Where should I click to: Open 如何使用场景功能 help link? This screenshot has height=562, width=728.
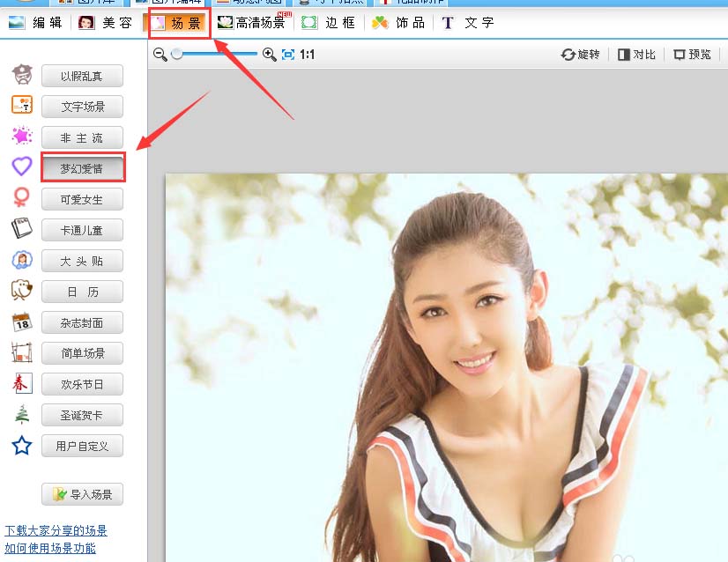click(50, 548)
